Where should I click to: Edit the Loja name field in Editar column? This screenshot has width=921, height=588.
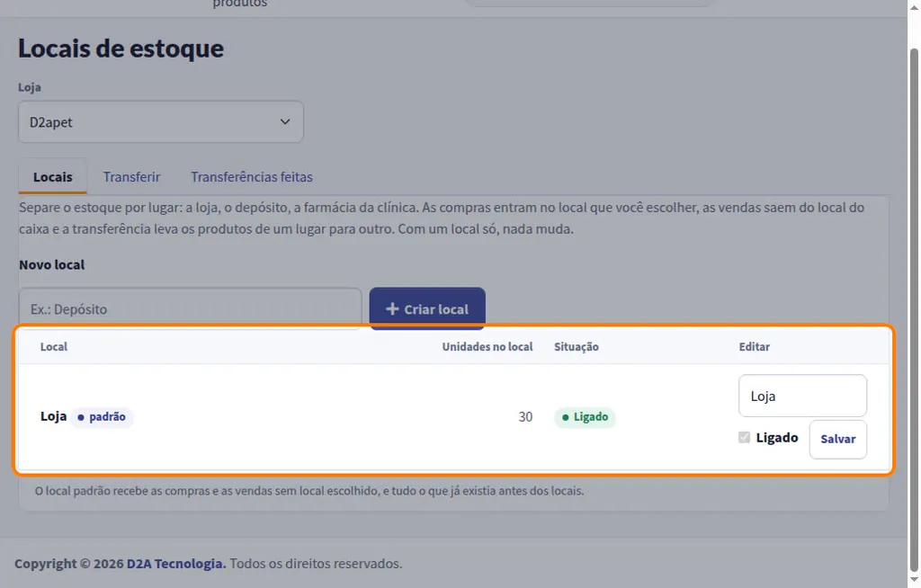pos(802,396)
